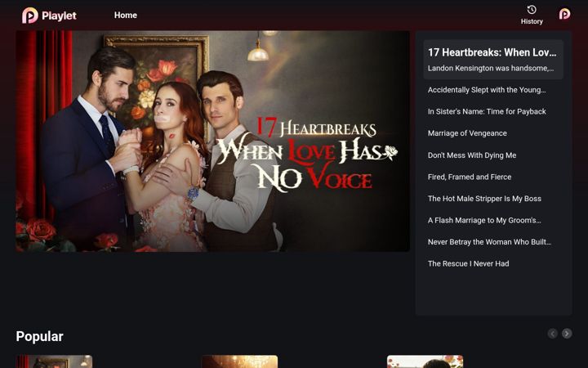This screenshot has width=588, height=368.
Task: Open the second Popular thumbnail with golden lights
Action: [239, 361]
